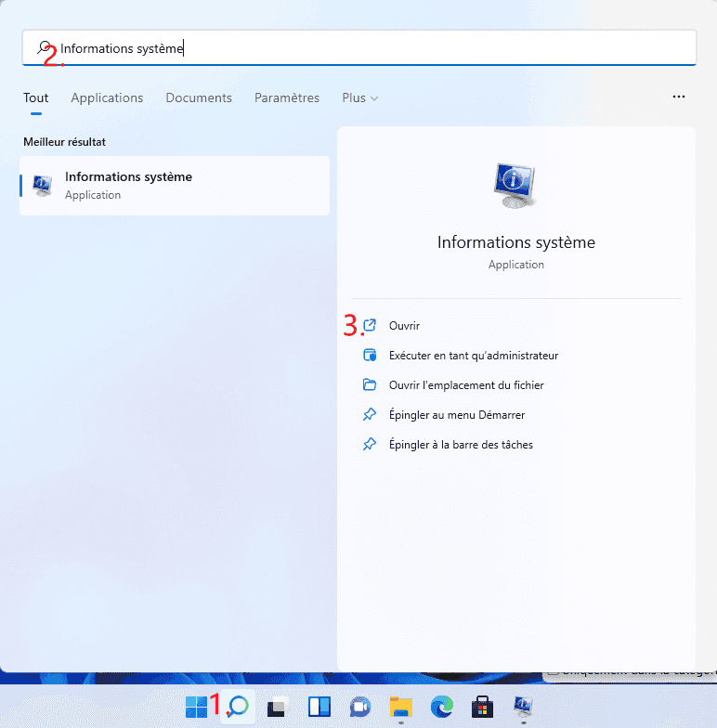Viewport: 717px width, 728px height.
Task: Open Microsoft Store from the taskbar
Action: (483, 707)
